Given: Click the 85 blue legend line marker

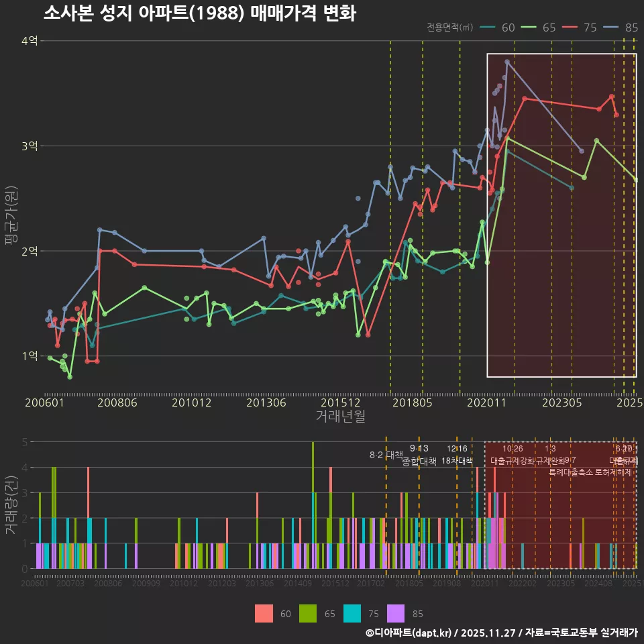Looking at the screenshot, I should 612,28.
